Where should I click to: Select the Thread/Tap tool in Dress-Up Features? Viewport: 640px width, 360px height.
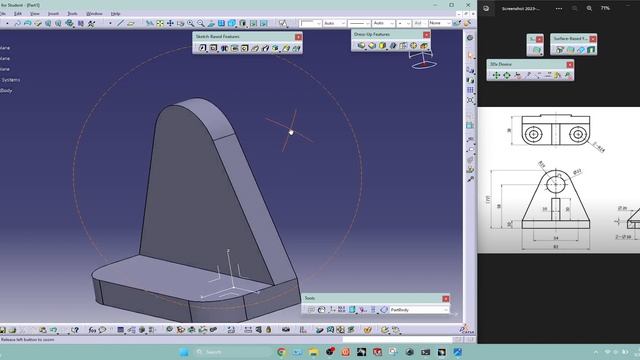tap(413, 46)
